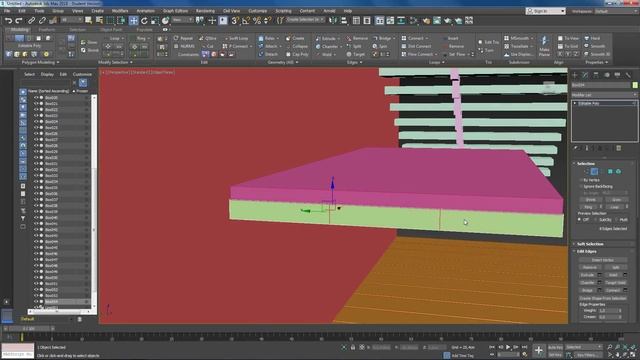640x360 pixels.
Task: Select the Preview Selection SubObj radio
Action: tap(596, 220)
